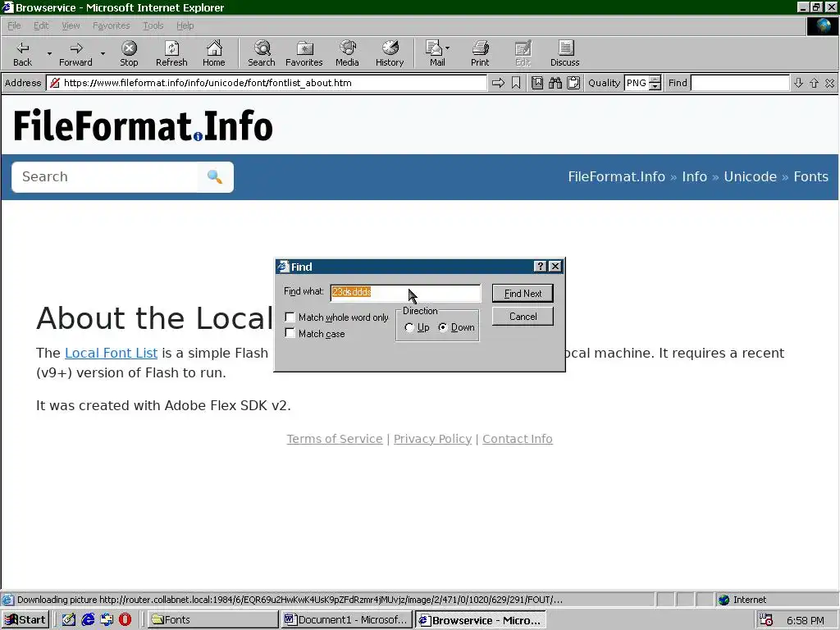Close the find bar with X icon
840x630 pixels.
click(x=830, y=83)
